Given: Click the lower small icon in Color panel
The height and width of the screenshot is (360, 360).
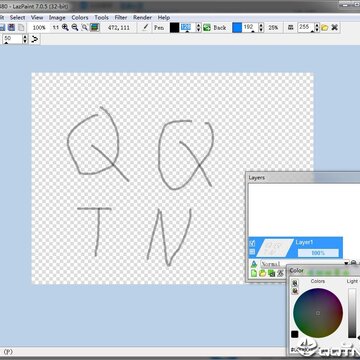Looking at the screenshot, I should (x=295, y=291).
